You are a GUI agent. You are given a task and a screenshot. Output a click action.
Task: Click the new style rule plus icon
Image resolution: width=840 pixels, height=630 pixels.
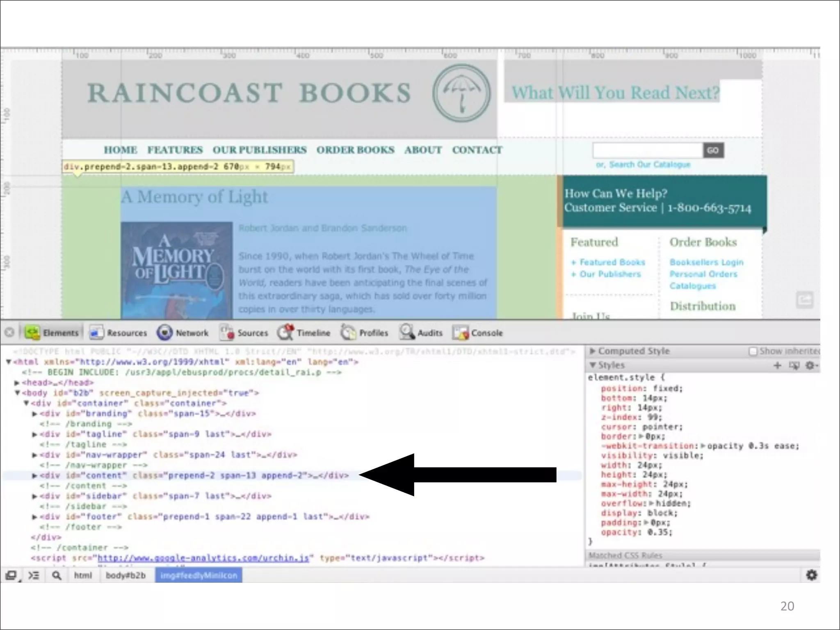pos(777,365)
